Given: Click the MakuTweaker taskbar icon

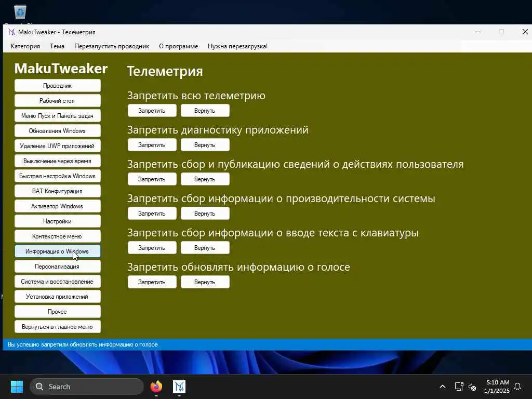Looking at the screenshot, I should pyautogui.click(x=179, y=387).
